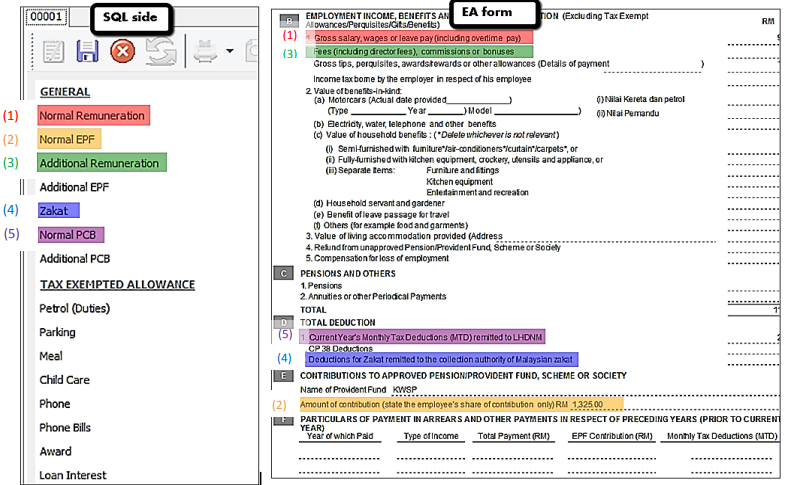The image size is (790, 485).
Task: Choose the green Additional Remuneration entry
Action: (x=98, y=163)
